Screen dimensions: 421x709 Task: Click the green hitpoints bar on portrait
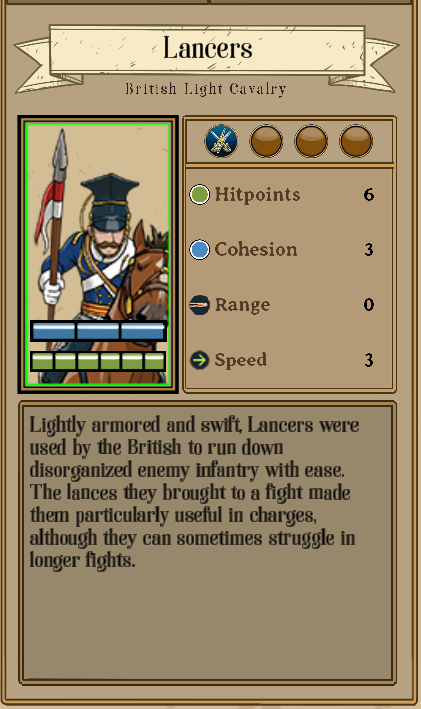pyautogui.click(x=98, y=362)
